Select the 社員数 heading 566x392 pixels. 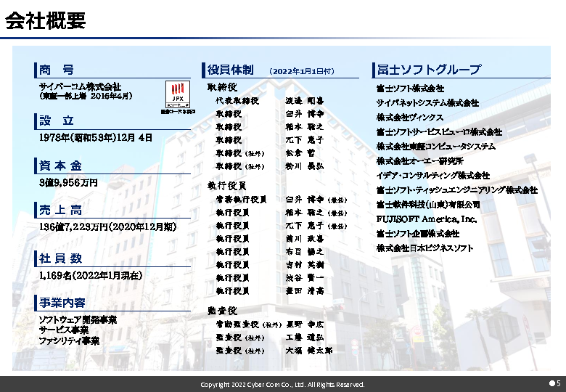tap(61, 258)
